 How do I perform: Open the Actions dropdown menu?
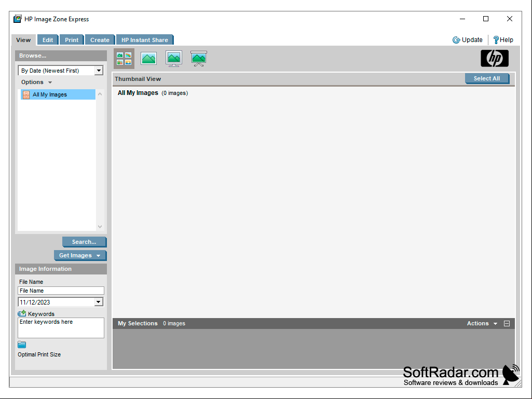pyautogui.click(x=482, y=324)
